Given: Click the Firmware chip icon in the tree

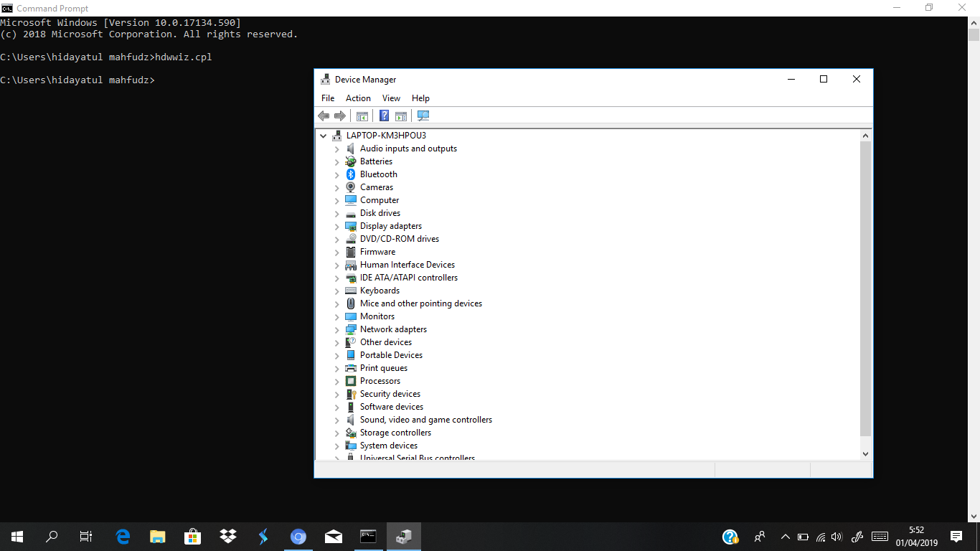Looking at the screenshot, I should click(x=351, y=252).
